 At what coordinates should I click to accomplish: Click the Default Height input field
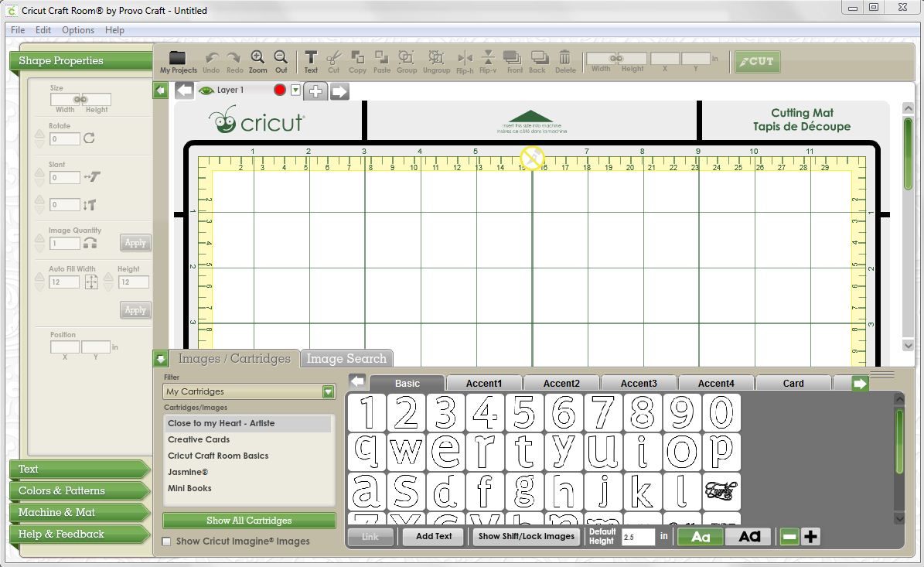point(638,537)
